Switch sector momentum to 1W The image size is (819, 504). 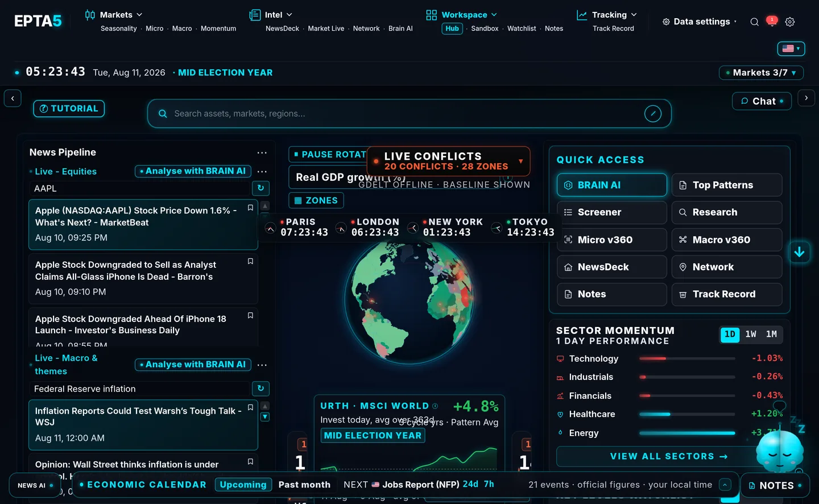751,334
